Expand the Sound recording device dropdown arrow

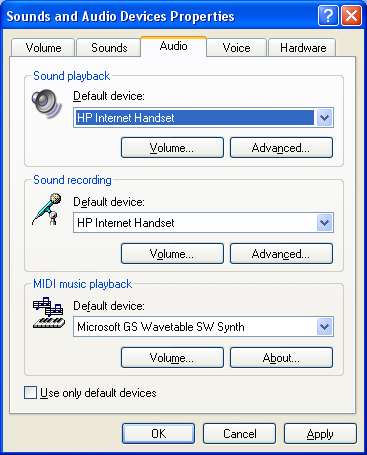[324, 223]
